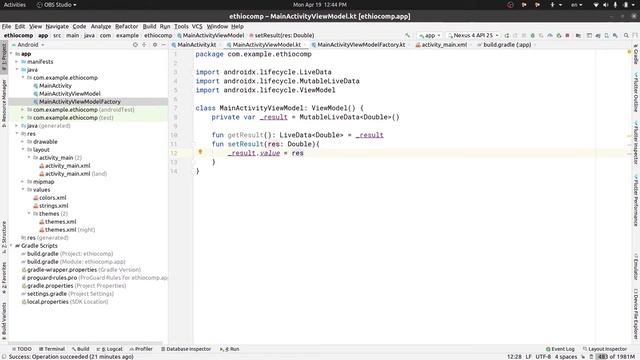Select MainActivityViewModel in project tree
Viewport: 640px width, 360px height.
click(x=69, y=93)
